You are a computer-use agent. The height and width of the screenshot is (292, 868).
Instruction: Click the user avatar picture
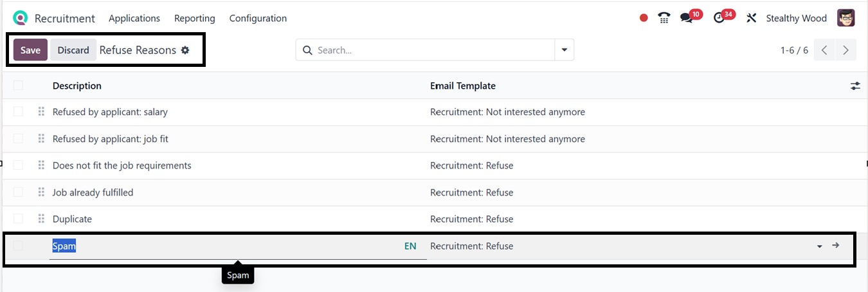846,18
